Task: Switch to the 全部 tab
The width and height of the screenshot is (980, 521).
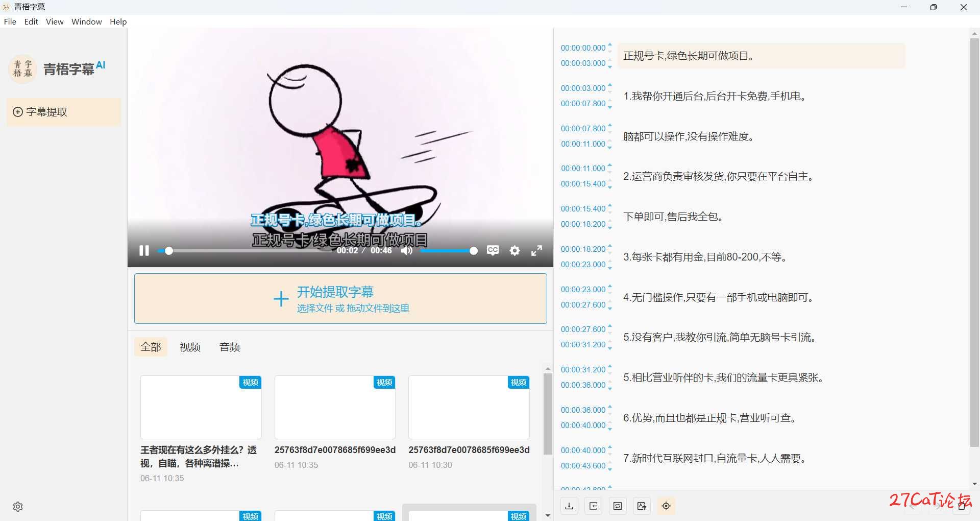Action: [151, 347]
